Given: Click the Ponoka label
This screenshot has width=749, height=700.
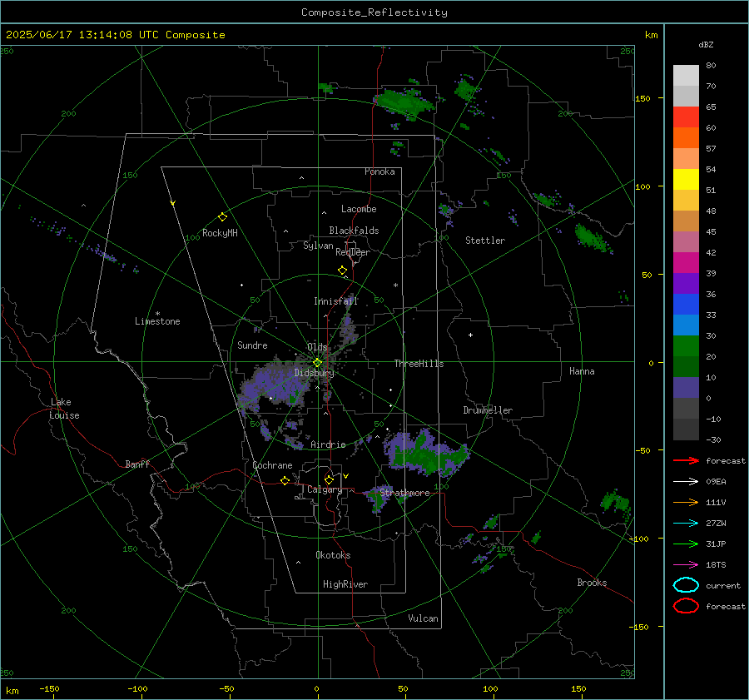Looking at the screenshot, I should 379,171.
